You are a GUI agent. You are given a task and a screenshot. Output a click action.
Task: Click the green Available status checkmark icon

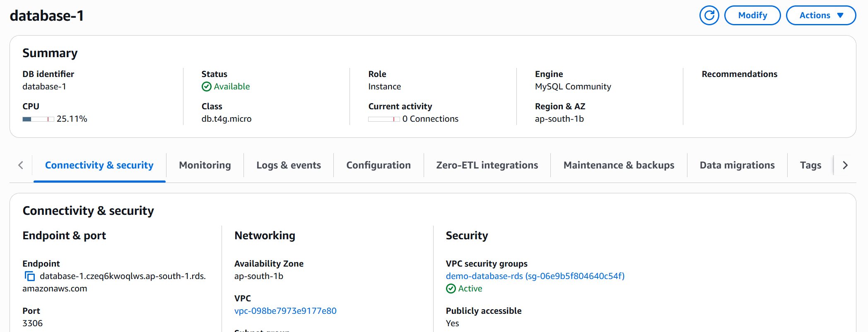click(206, 87)
